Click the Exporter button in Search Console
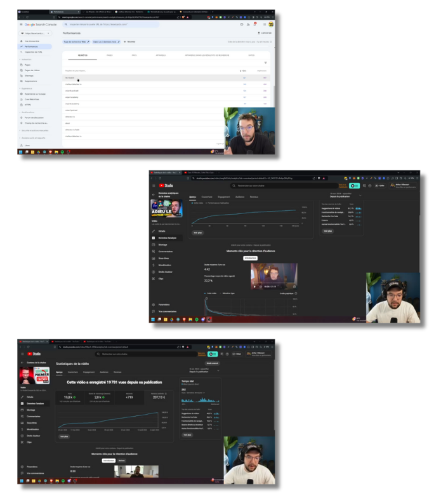This screenshot has height=503, width=448. point(265,32)
